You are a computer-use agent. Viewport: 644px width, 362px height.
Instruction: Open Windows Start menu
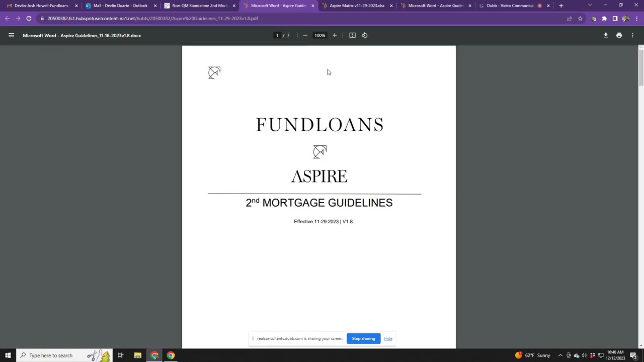pos(8,355)
